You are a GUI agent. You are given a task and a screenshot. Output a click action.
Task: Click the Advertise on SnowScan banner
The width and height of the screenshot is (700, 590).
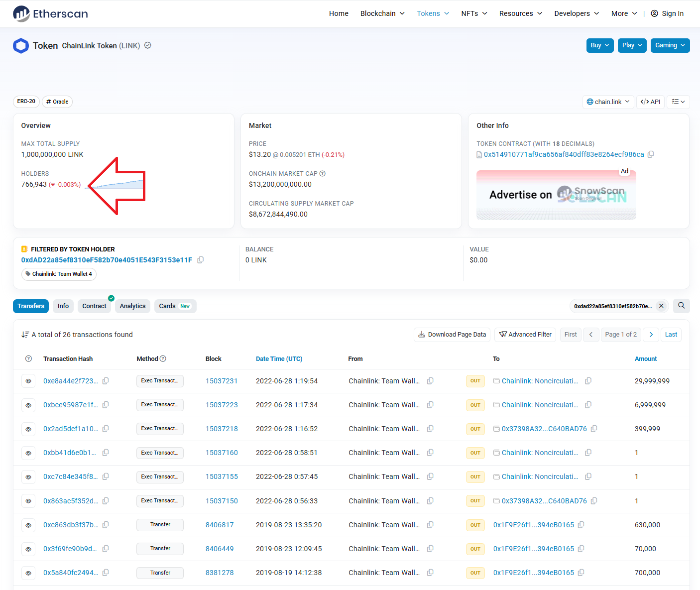556,195
